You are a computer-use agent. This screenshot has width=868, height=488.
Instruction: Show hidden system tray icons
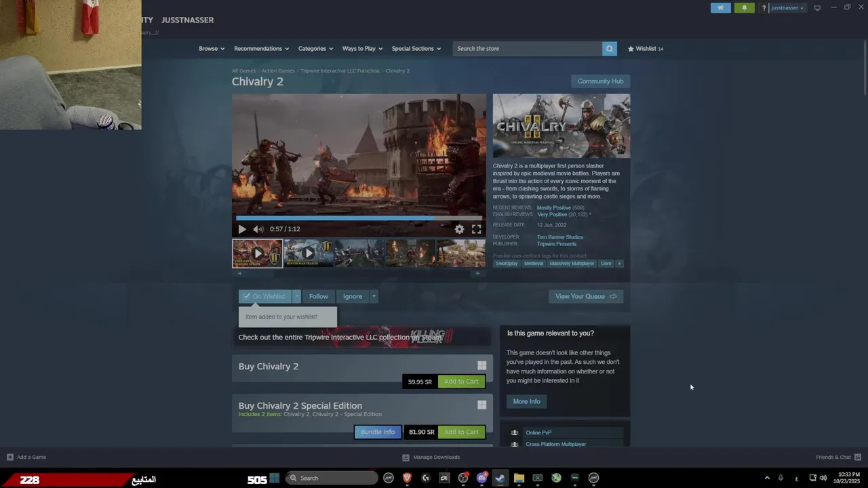[x=767, y=478]
